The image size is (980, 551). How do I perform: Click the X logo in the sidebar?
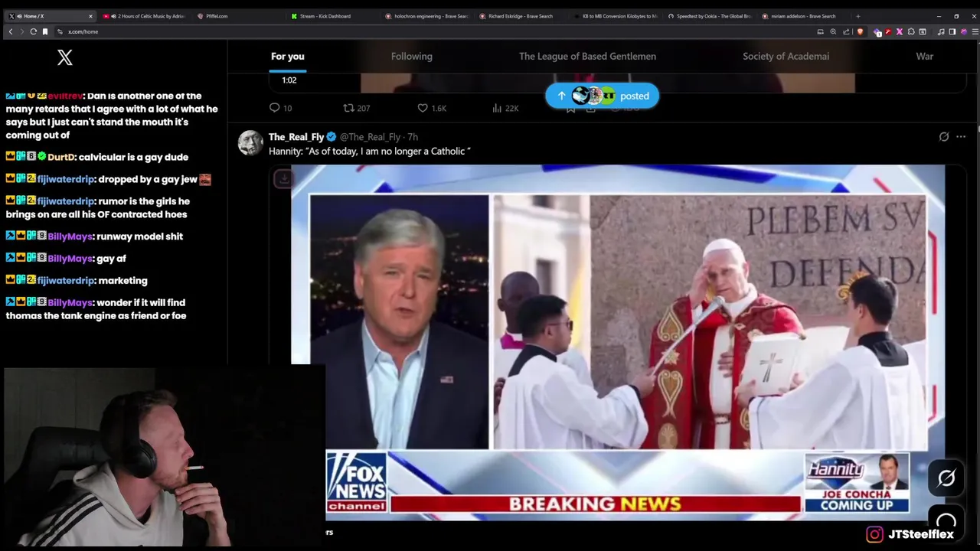pos(65,57)
